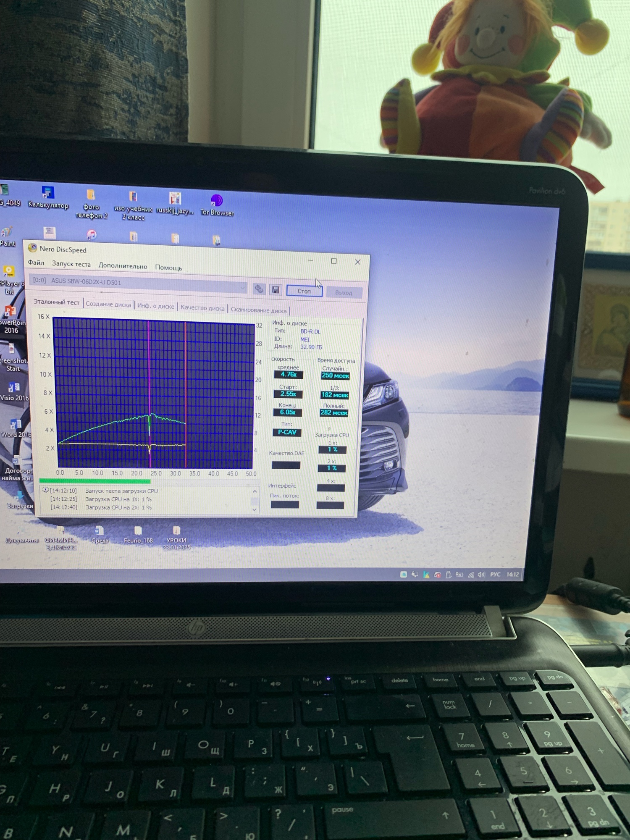The height and width of the screenshot is (840, 630).
Task: Click the floppy disk save icon
Action: pyautogui.click(x=276, y=290)
